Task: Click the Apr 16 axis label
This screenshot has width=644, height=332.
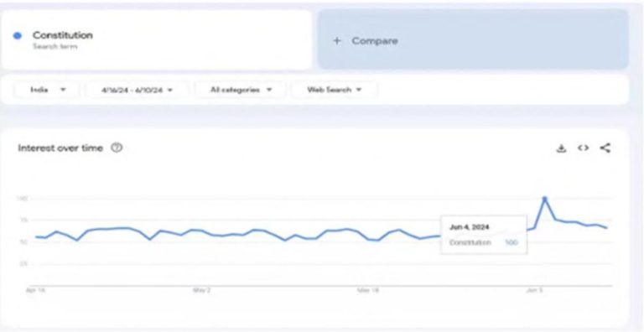Action: (35, 290)
